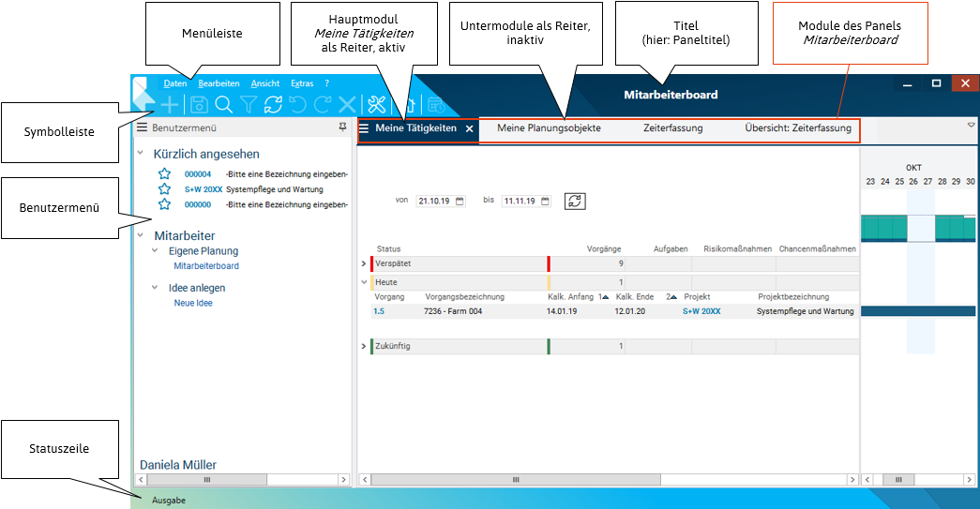
Task: Click the 'bis' date input field
Action: 520,201
